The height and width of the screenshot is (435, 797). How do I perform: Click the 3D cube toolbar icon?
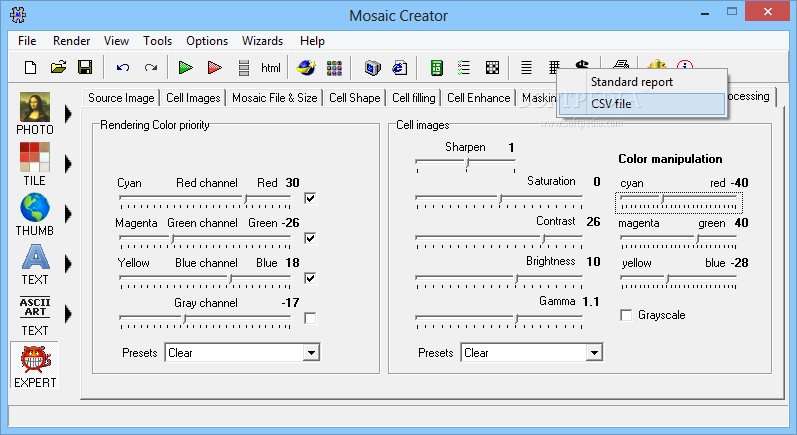pos(373,68)
